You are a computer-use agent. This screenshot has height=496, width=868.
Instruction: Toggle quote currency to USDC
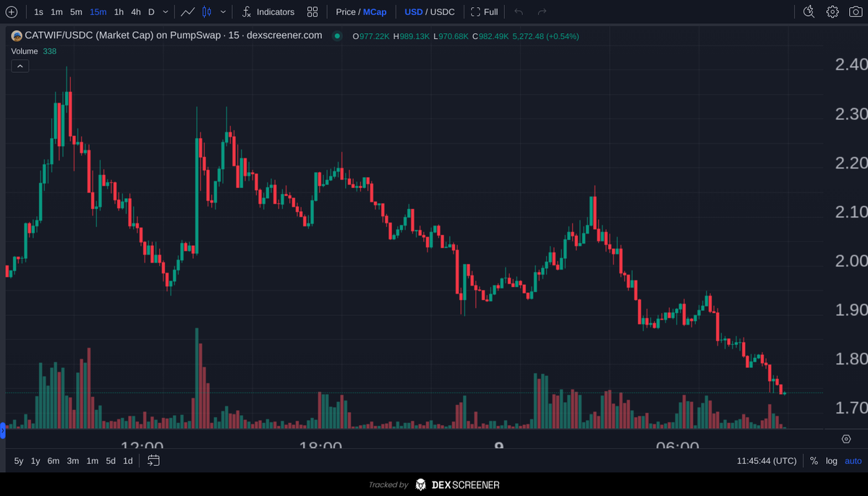coord(443,12)
